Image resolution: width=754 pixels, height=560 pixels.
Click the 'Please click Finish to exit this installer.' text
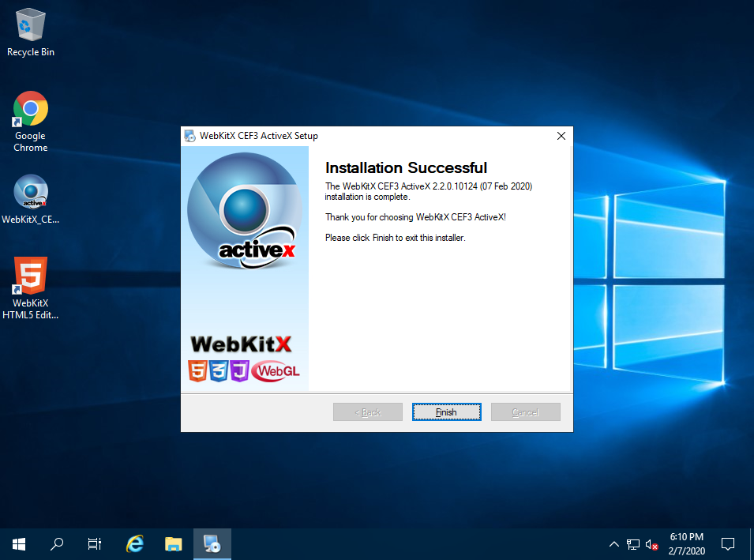(x=396, y=238)
